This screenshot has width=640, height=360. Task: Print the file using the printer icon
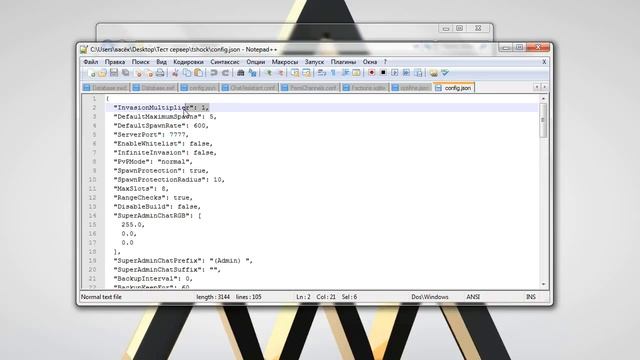[x=160, y=73]
